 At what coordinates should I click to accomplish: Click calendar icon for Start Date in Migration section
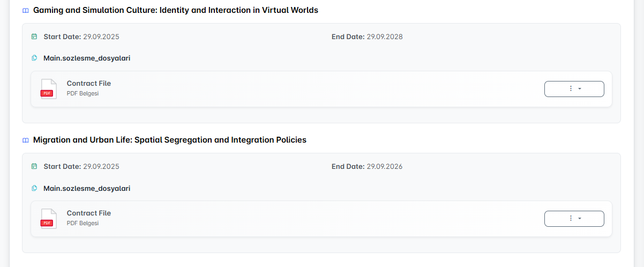pyautogui.click(x=34, y=167)
